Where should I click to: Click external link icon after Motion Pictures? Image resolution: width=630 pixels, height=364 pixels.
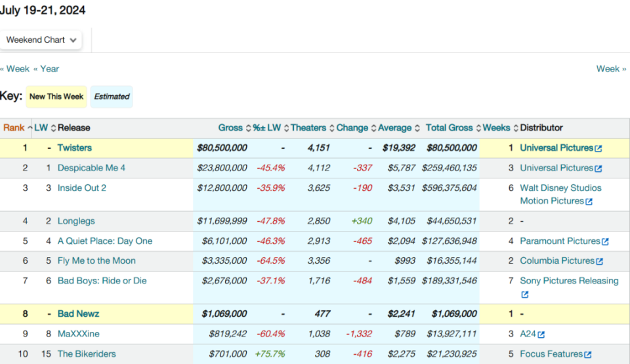[589, 202]
